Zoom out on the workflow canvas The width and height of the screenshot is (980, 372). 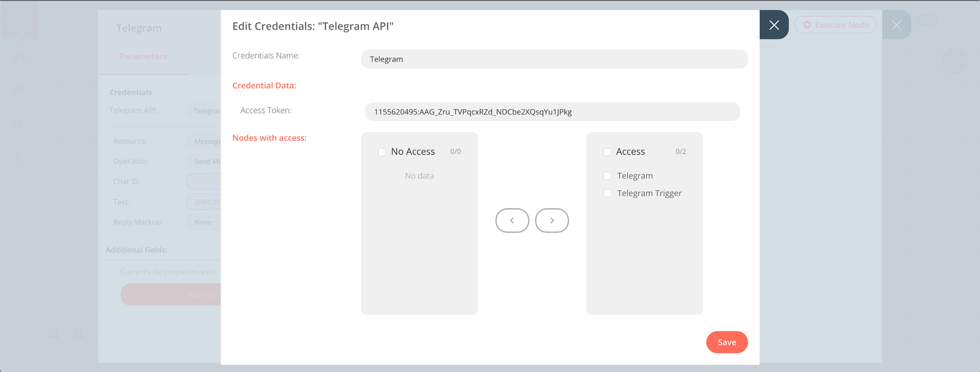pos(79,334)
